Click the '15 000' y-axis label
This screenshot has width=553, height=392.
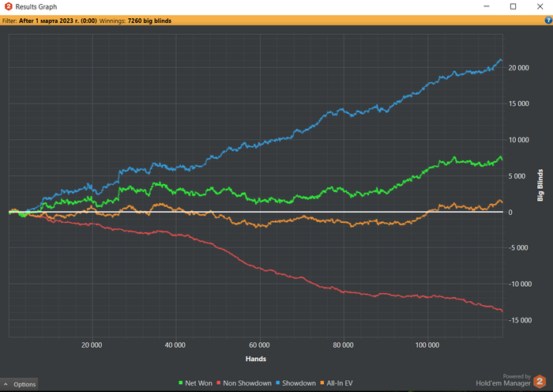click(x=518, y=104)
